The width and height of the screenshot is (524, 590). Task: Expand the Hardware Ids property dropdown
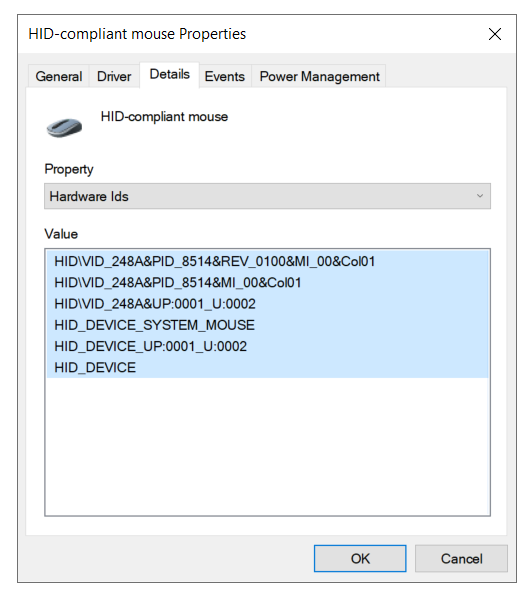tap(267, 196)
